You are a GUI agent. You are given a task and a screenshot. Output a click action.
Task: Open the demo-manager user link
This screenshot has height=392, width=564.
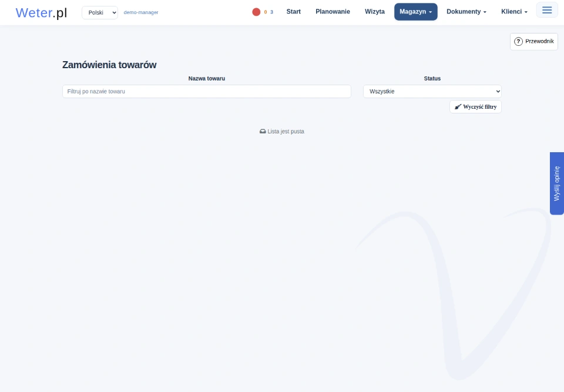tap(141, 12)
